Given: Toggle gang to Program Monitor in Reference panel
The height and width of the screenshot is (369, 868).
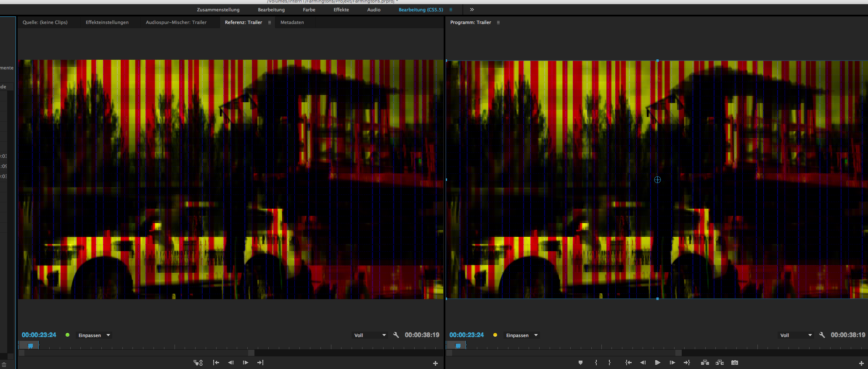Looking at the screenshot, I should tap(198, 362).
